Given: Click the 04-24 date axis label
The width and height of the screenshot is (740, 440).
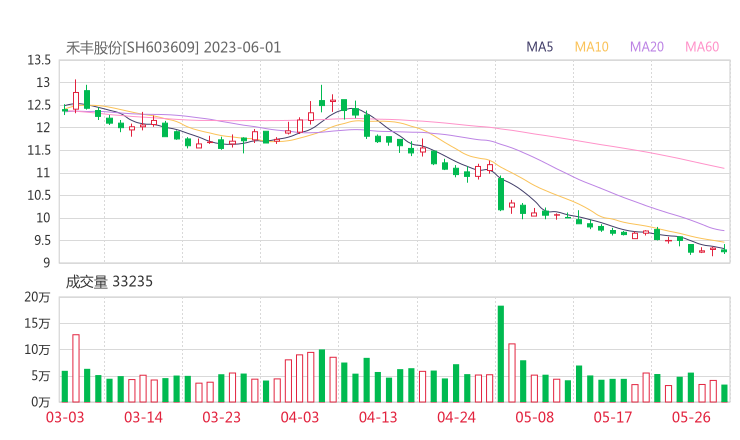Looking at the screenshot, I should 456,417.
